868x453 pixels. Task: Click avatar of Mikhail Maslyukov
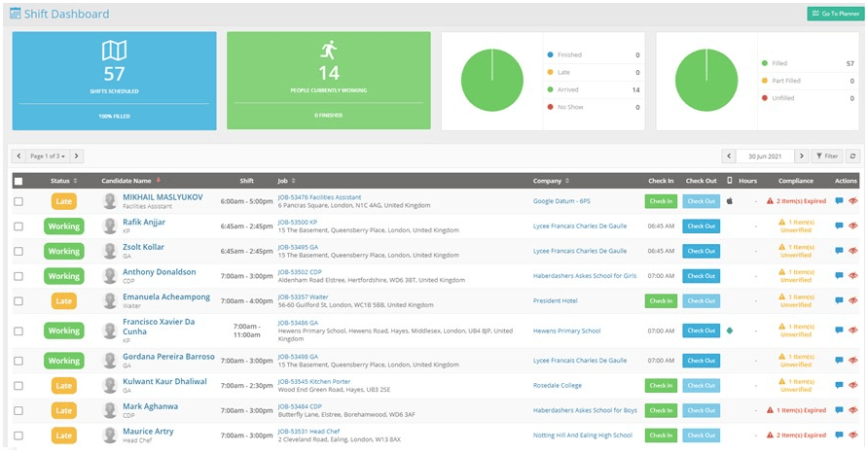(111, 201)
